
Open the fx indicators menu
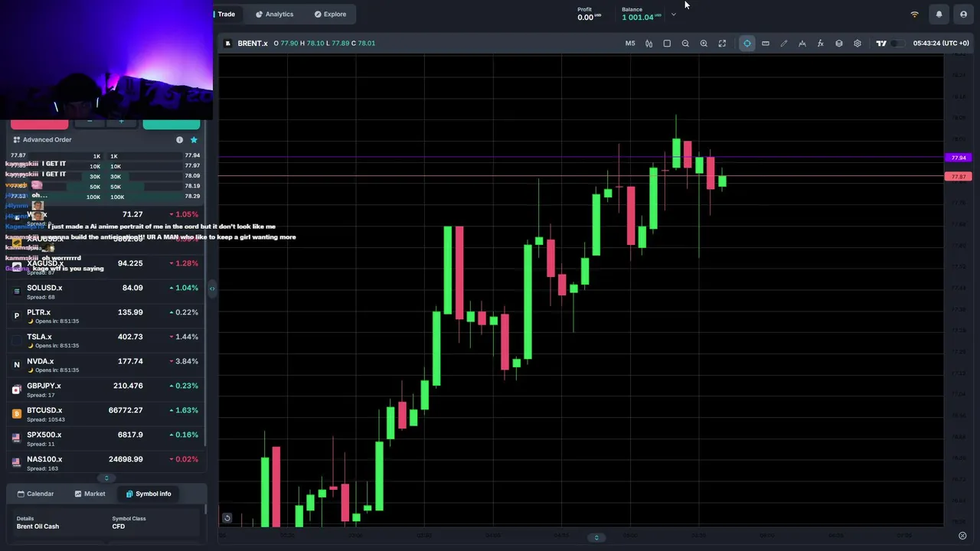(821, 44)
